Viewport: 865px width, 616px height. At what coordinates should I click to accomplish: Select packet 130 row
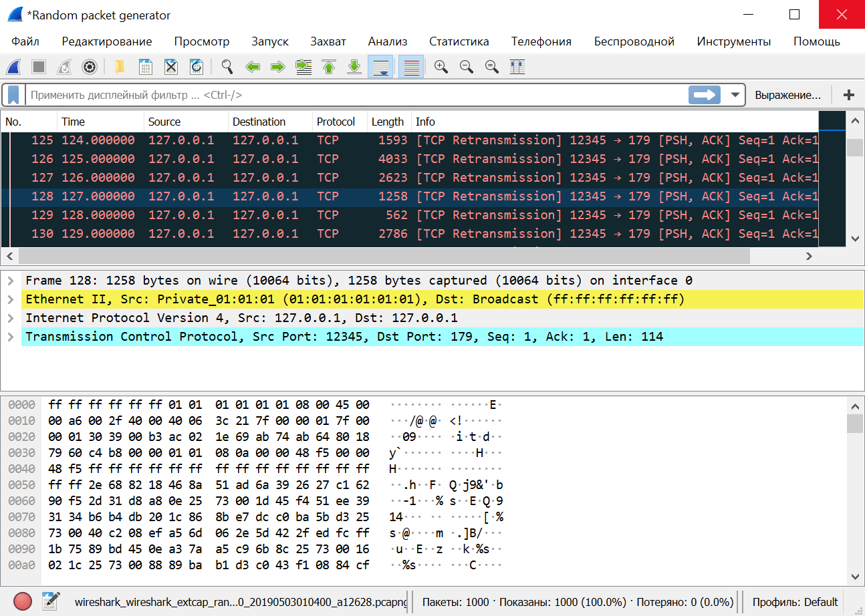[410, 234]
